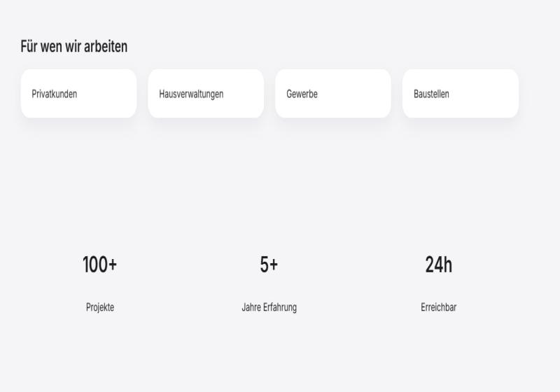Click the Gewerbe text inside its card
560x392 pixels.
click(302, 94)
